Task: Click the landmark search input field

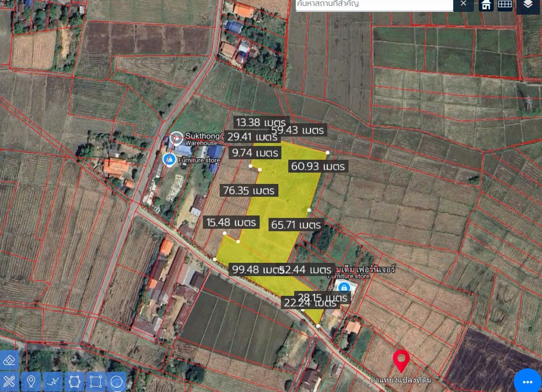Action: [x=374, y=4]
